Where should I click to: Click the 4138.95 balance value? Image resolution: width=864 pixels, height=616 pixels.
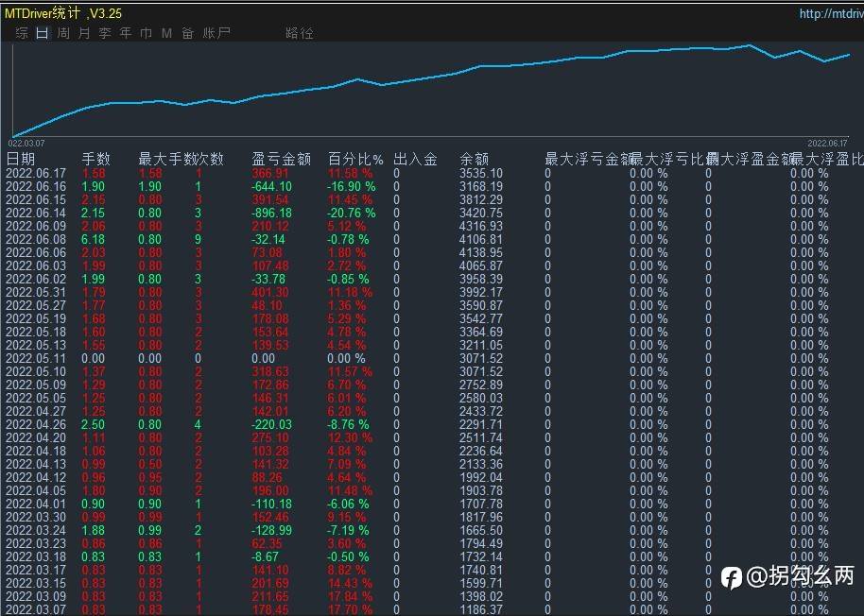481,252
